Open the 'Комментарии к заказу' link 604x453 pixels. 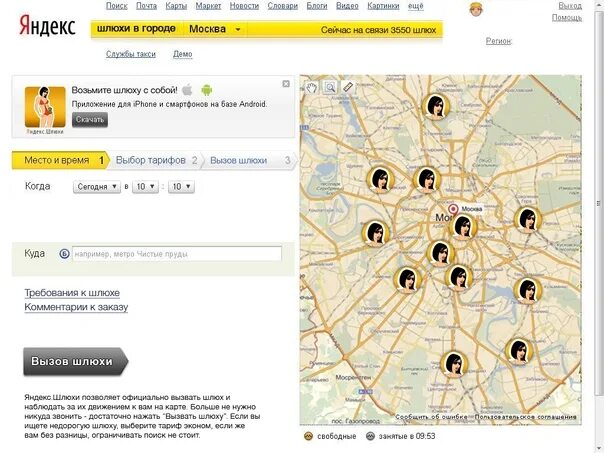(76, 307)
